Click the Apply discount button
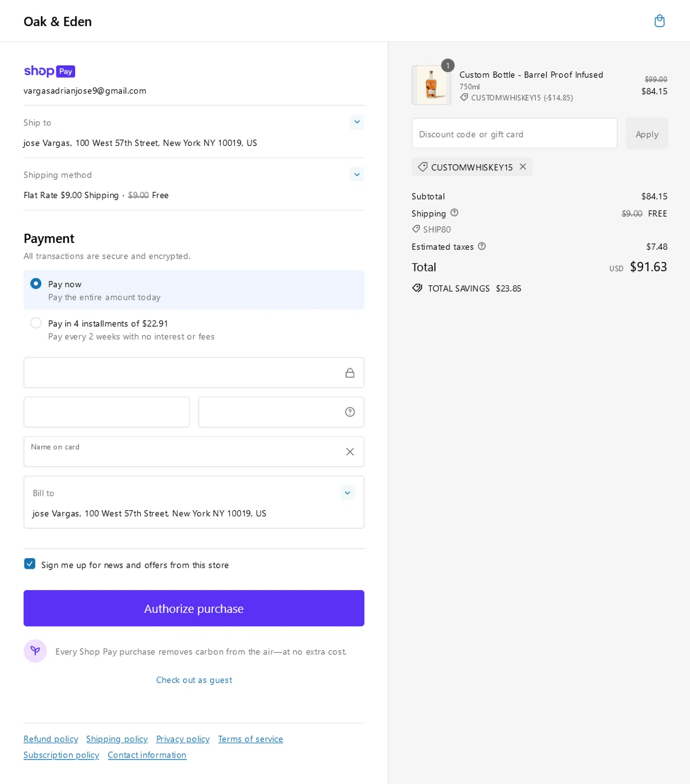This screenshot has width=690, height=784. [x=647, y=134]
